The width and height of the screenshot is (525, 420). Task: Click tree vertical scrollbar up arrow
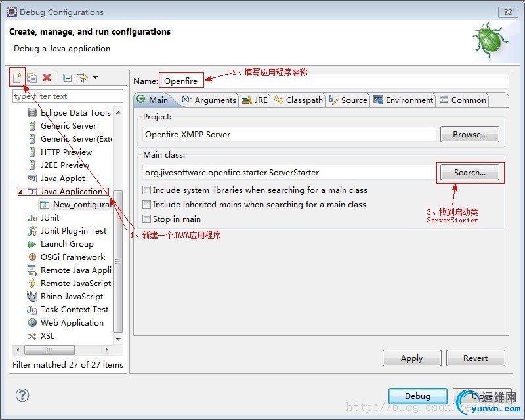click(118, 112)
